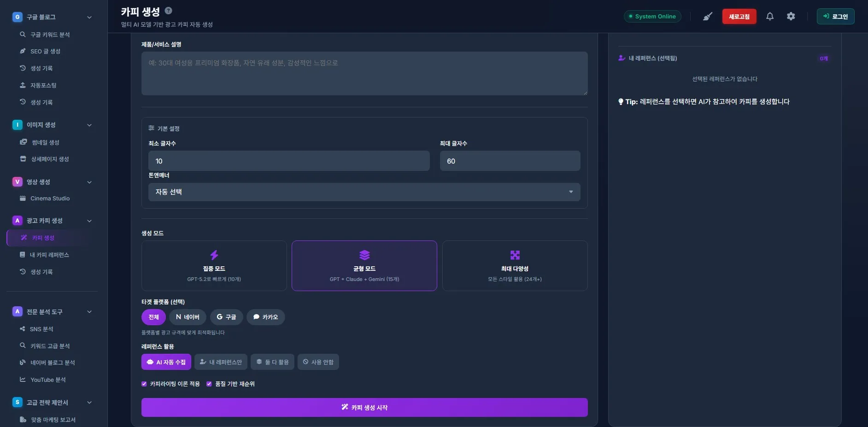Click the clapperboard icon beside Cinema Studio
Image resolution: width=868 pixels, height=427 pixels.
pyautogui.click(x=23, y=199)
